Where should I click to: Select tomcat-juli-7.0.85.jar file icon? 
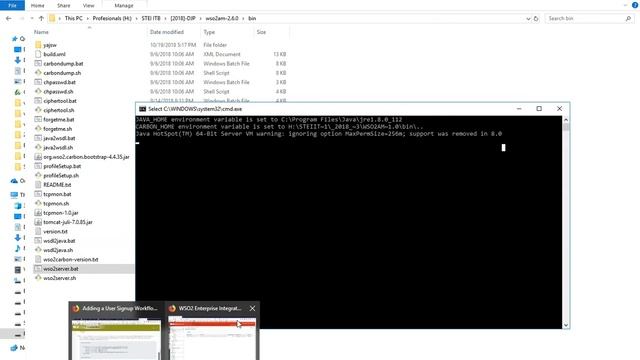38,222
